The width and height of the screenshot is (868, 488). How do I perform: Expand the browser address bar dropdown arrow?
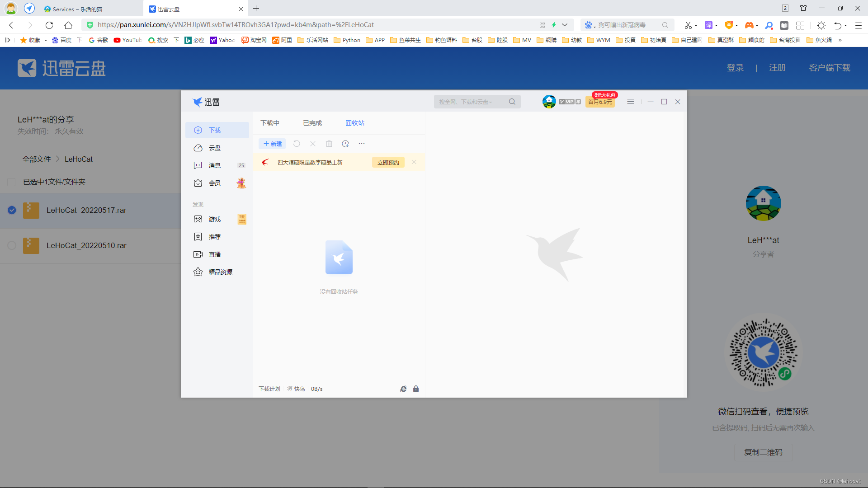click(x=565, y=25)
